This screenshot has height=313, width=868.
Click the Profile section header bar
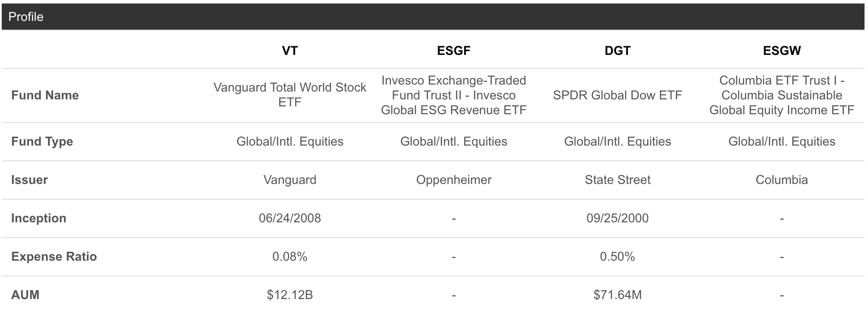433,17
